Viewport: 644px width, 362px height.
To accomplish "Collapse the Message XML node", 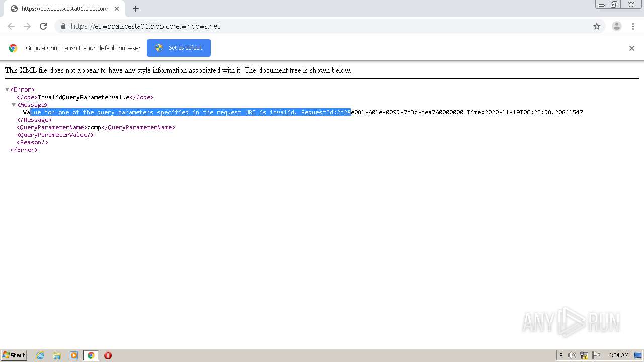I will (14, 105).
